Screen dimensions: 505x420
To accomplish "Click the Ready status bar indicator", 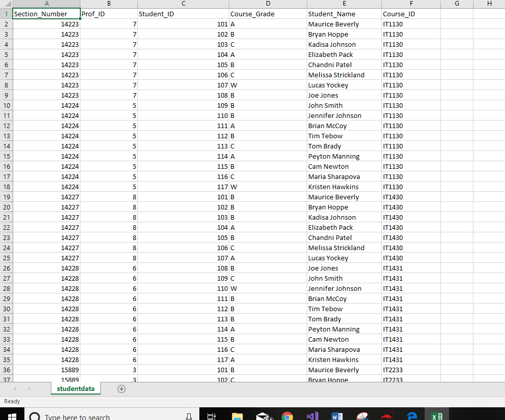I will 12,401.
